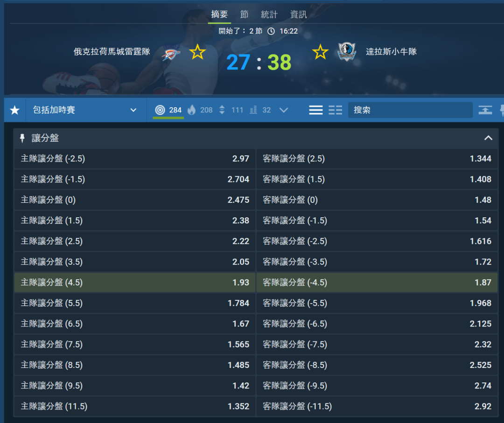
Task: Choose 客隊讓分盤 (-7.5) odds 2.32
Action: point(377,344)
